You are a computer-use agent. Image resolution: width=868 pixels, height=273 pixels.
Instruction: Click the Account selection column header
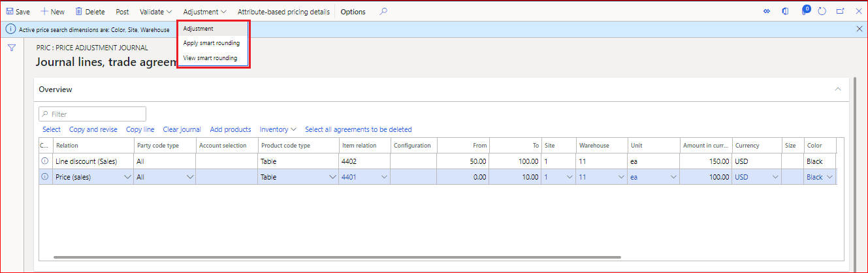click(227, 145)
